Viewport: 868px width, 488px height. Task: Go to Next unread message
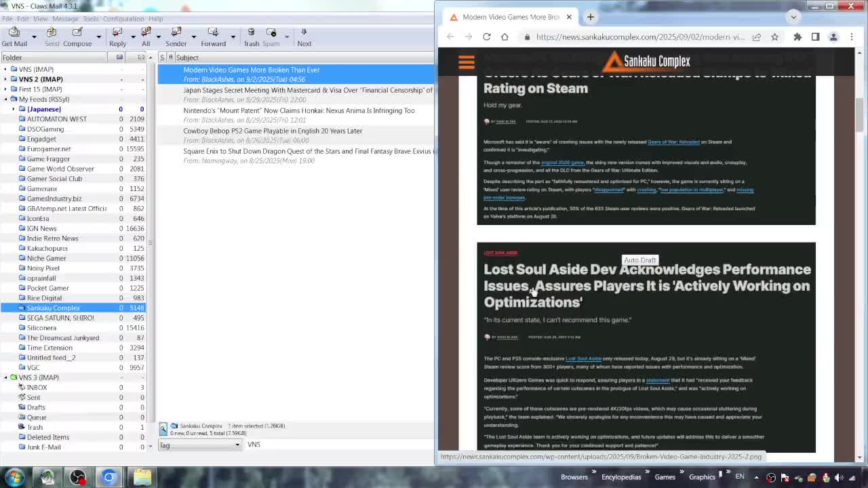click(304, 37)
